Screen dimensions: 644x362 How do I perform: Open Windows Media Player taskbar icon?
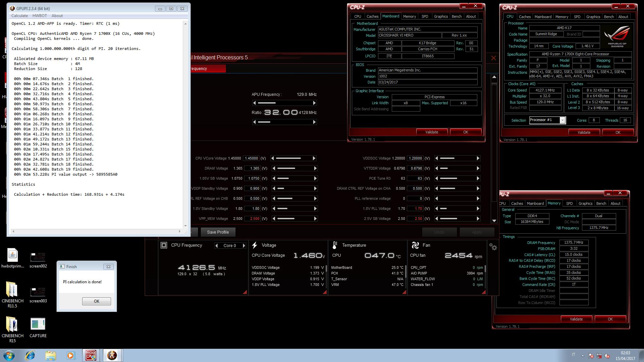click(x=71, y=355)
